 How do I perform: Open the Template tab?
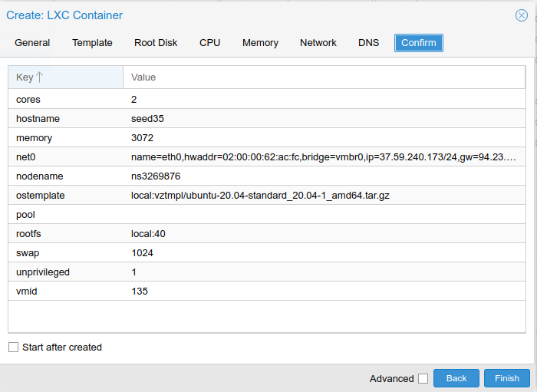pos(92,43)
